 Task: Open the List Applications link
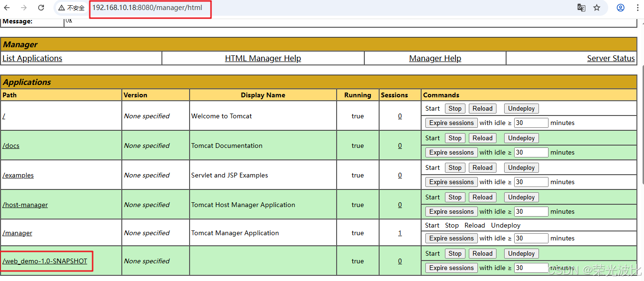pos(32,58)
